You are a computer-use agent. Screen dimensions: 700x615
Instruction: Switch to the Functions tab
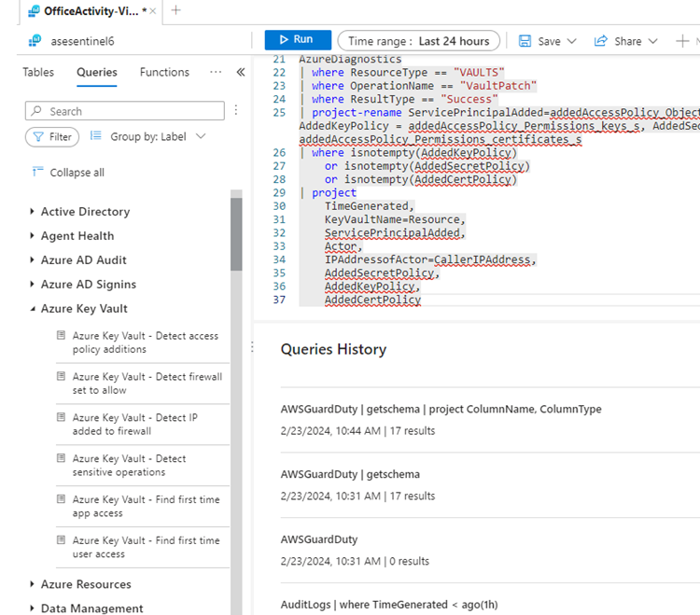click(164, 72)
